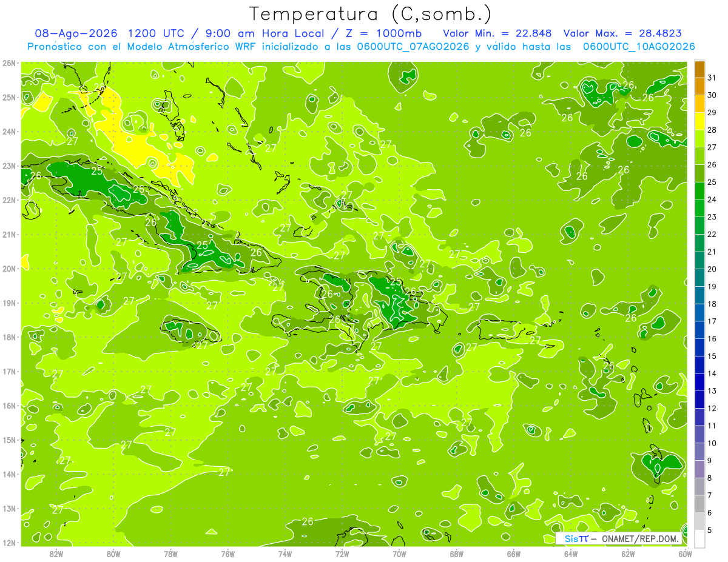Click the color scale number 29
This screenshot has width=728, height=562.
(x=712, y=112)
